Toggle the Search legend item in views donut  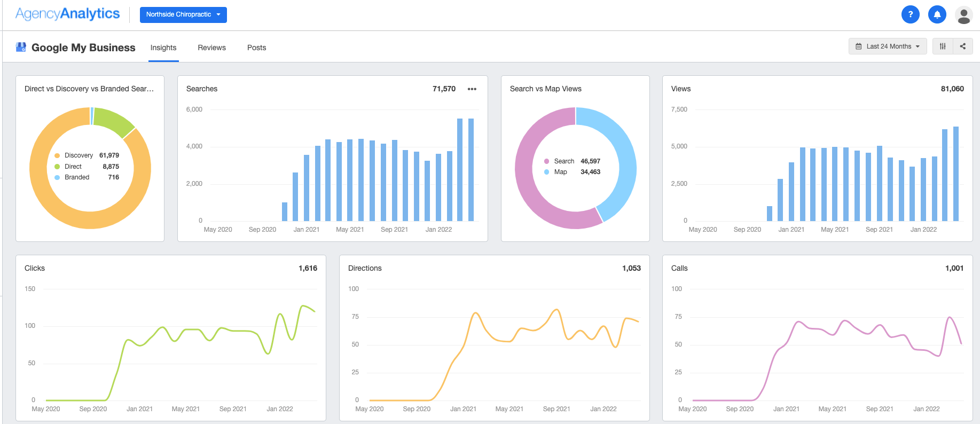click(563, 161)
